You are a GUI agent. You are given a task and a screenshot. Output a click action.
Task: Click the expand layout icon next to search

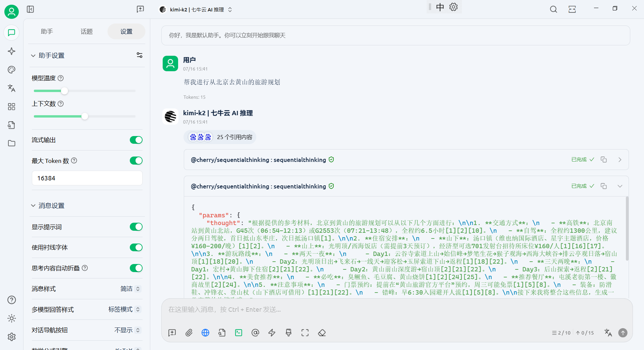(572, 9)
